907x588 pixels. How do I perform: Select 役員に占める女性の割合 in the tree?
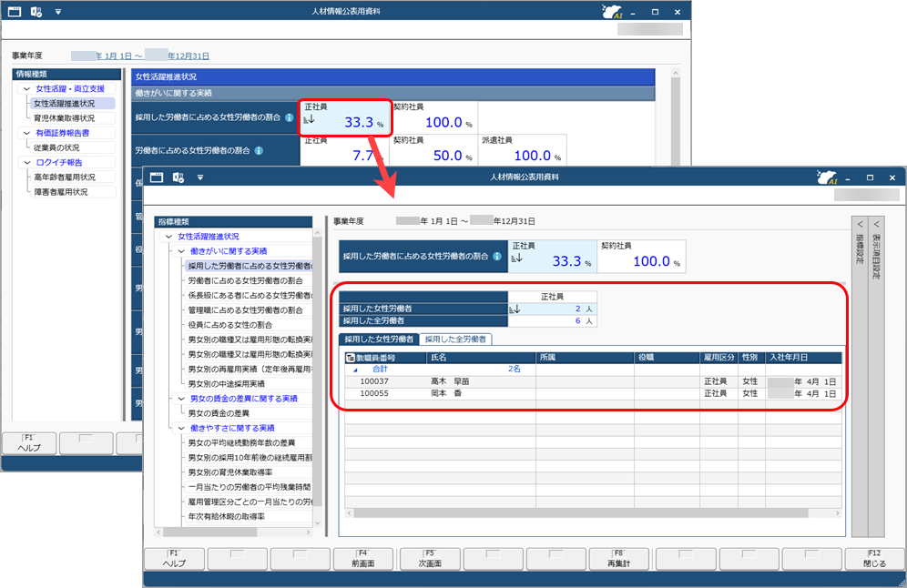click(x=230, y=325)
